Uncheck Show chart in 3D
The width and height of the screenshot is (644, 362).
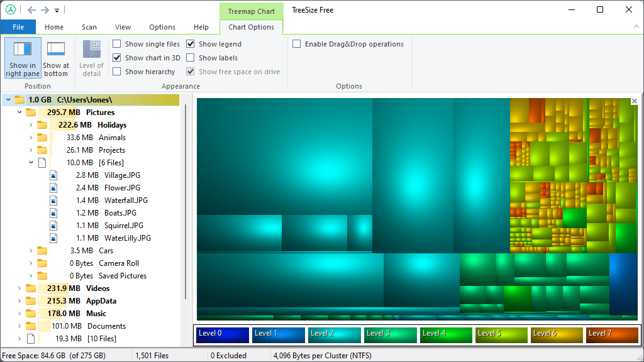point(116,58)
